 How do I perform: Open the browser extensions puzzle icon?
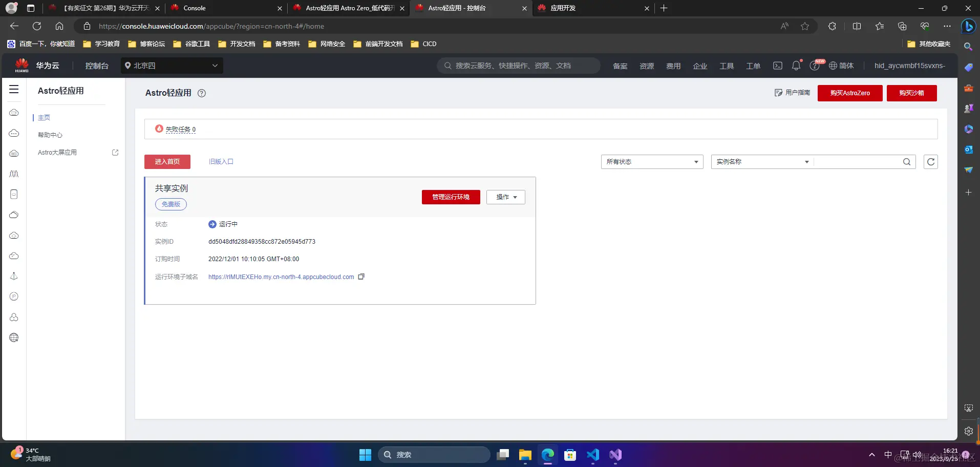pos(832,26)
